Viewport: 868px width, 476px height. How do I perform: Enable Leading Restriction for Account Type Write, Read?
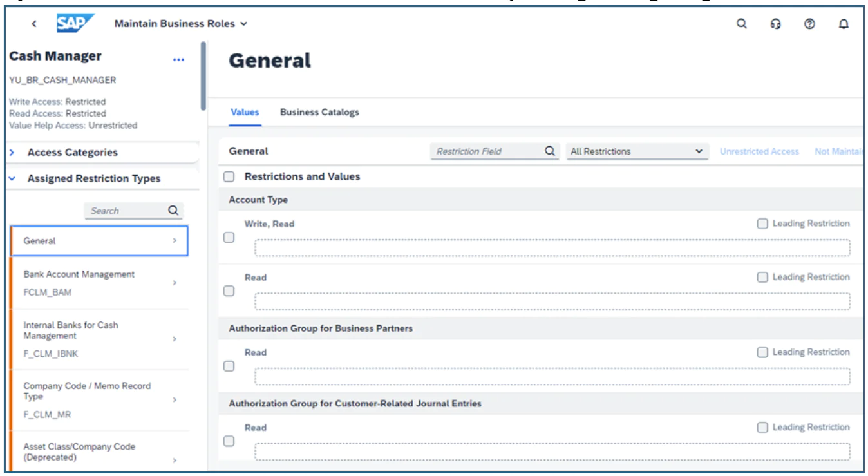[762, 224]
